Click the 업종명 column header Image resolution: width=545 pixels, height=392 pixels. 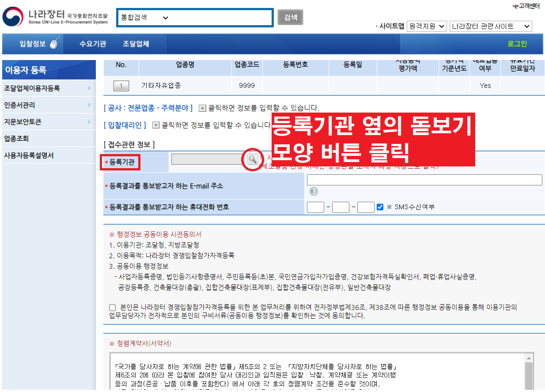[185, 65]
